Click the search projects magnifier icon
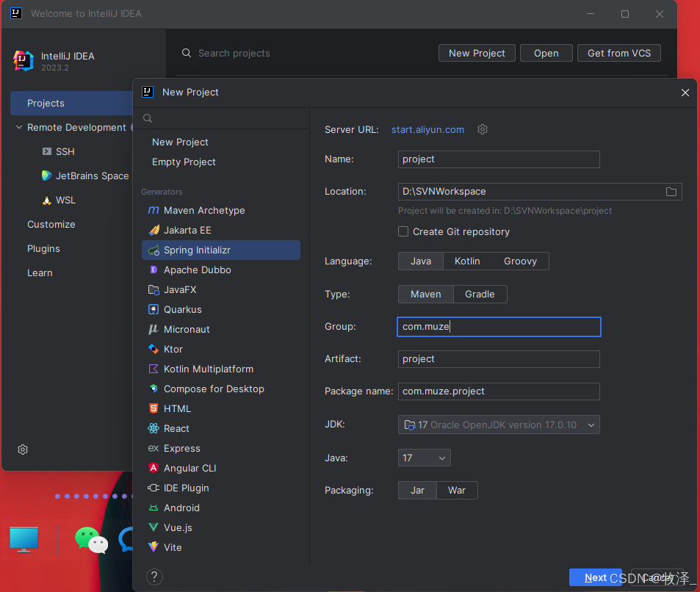700x592 pixels. coord(187,53)
